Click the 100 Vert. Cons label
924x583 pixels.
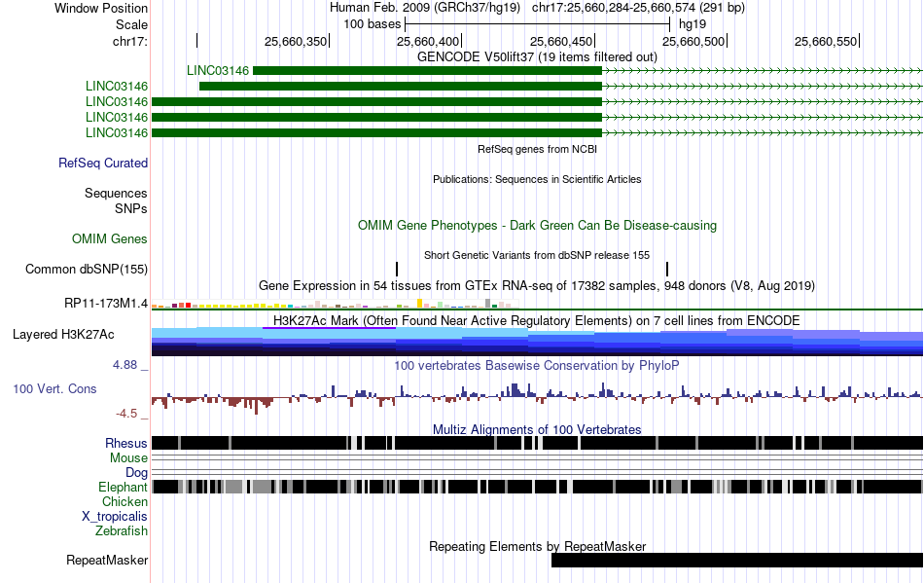(54, 388)
